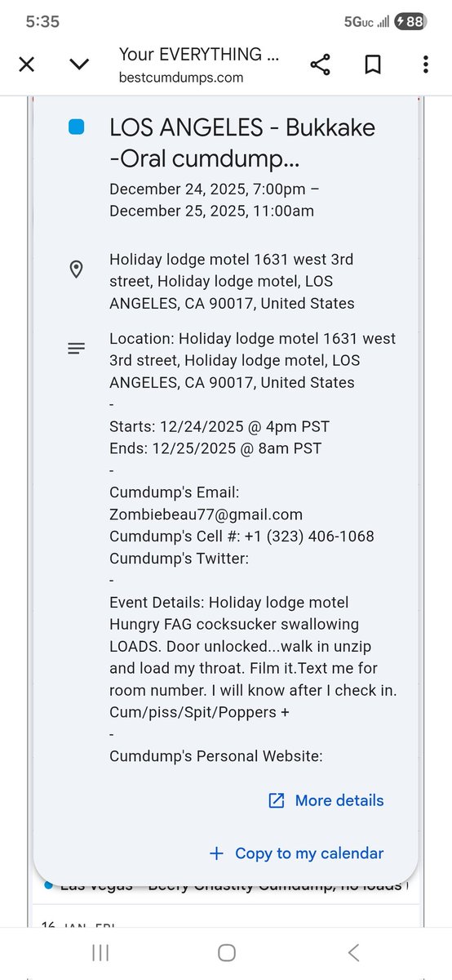Tap the battery indicator in status bar
The width and height of the screenshot is (452, 980).
(x=410, y=22)
